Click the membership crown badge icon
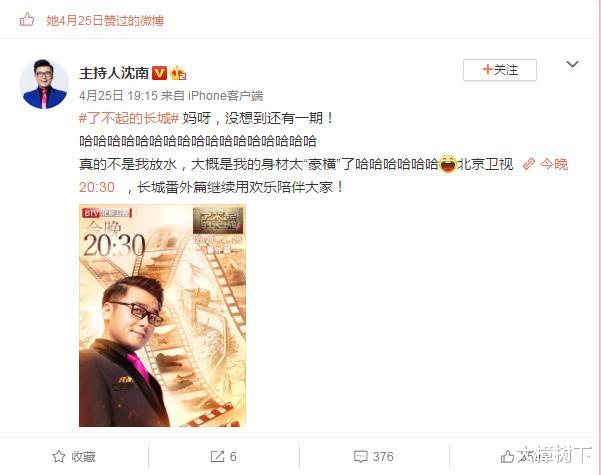Image resolution: width=601 pixels, height=475 pixels. [178, 73]
